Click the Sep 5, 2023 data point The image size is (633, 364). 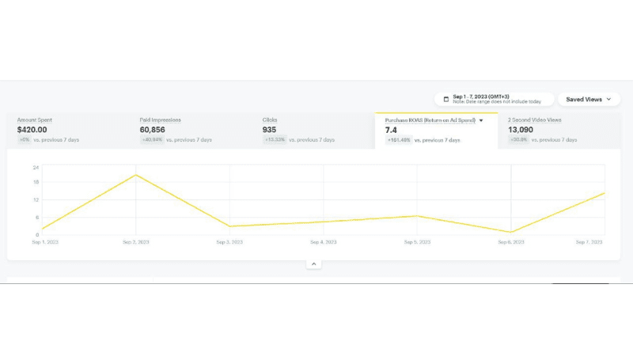pyautogui.click(x=417, y=216)
